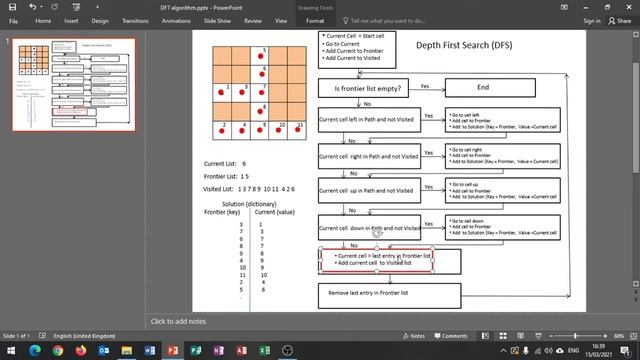Open Excel from the taskbar

click(264, 351)
